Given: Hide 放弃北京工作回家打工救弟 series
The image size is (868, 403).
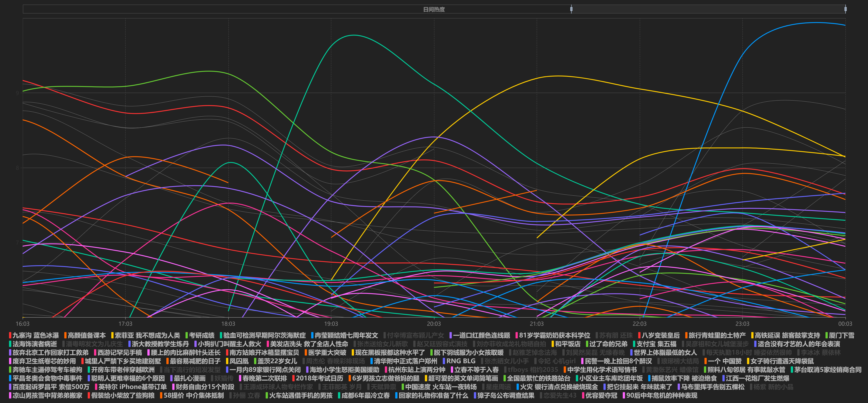Looking at the screenshot, I should pos(49,352).
